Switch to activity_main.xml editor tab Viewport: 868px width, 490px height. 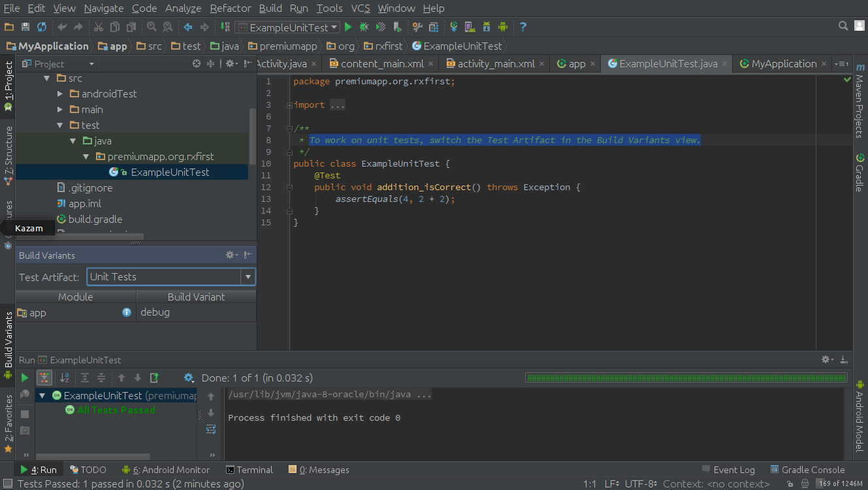496,63
